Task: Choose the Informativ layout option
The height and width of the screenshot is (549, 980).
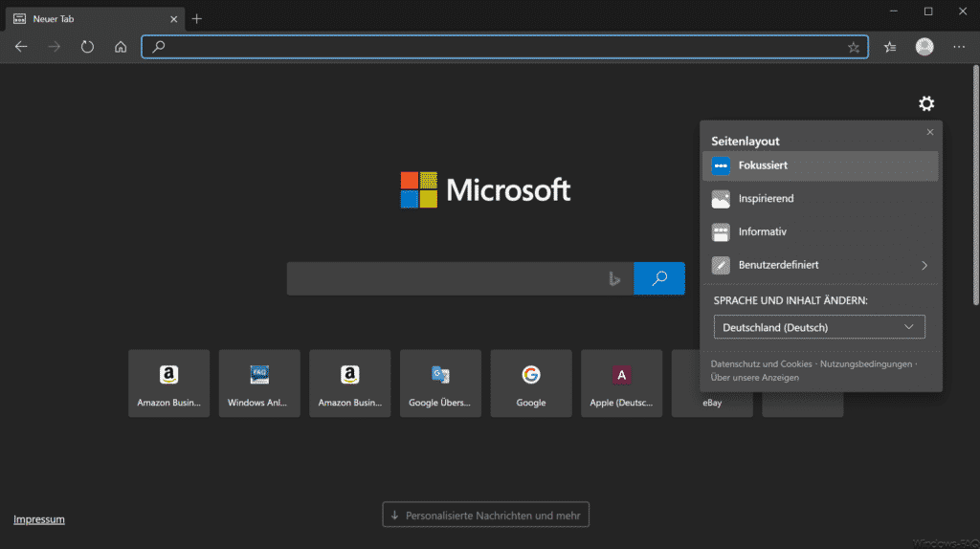Action: click(x=820, y=231)
